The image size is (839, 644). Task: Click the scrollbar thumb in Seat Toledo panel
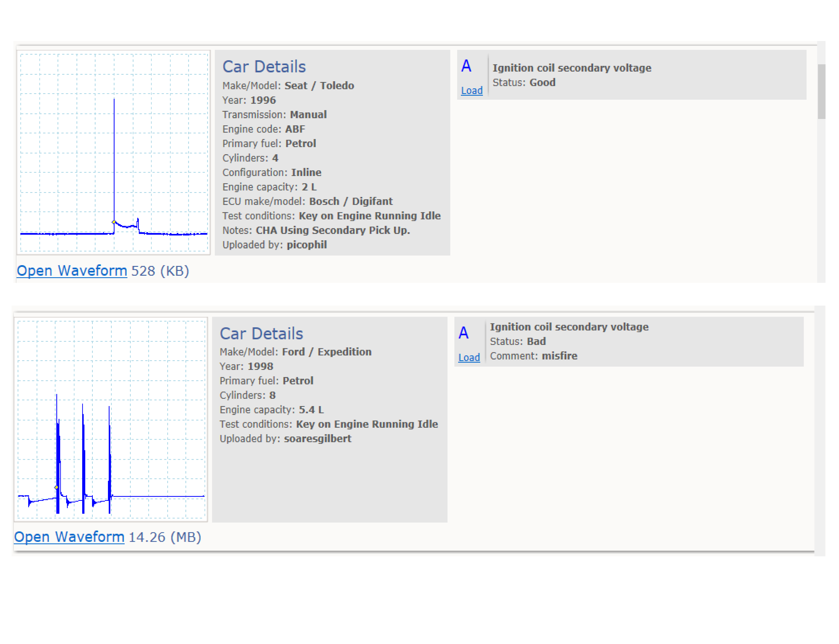[821, 91]
